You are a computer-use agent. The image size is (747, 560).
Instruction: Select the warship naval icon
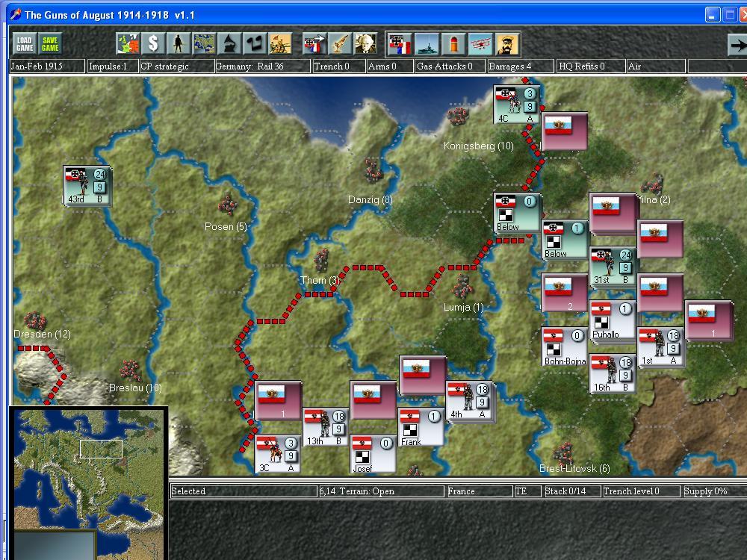427,44
